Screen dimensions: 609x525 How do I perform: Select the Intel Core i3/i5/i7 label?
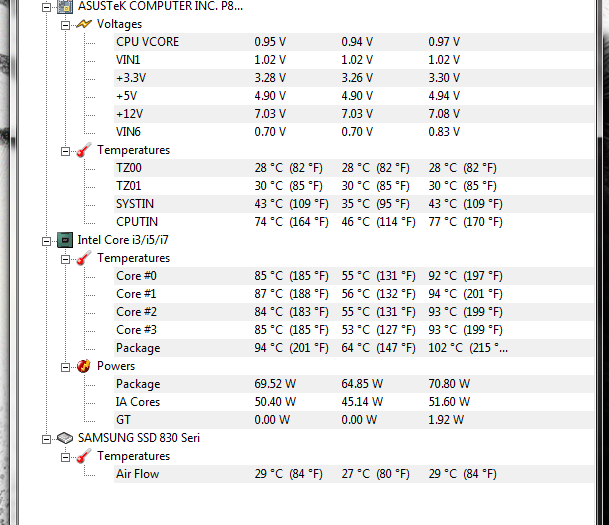[x=123, y=240]
